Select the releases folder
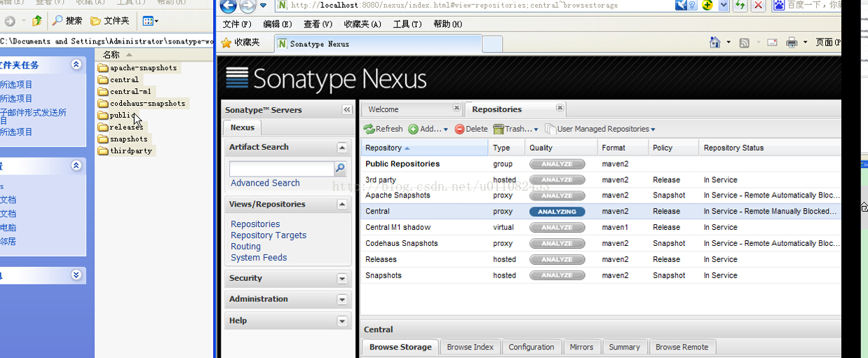 coord(121,128)
